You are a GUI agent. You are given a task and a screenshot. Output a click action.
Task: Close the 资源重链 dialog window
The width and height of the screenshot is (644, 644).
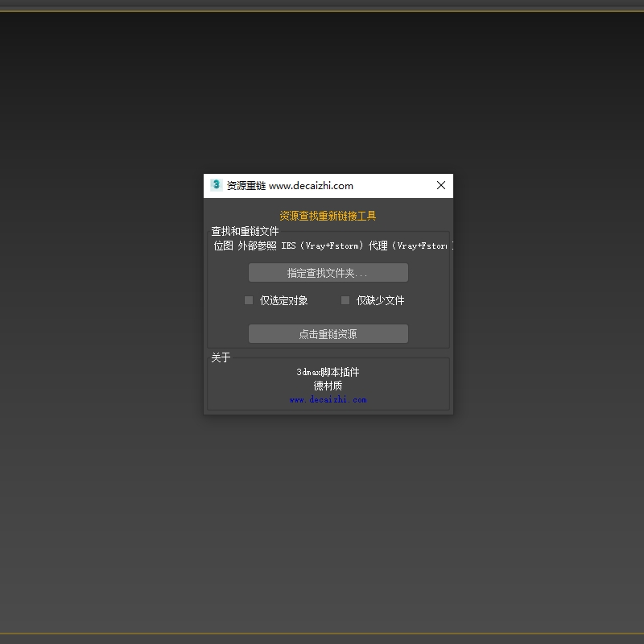click(x=441, y=185)
